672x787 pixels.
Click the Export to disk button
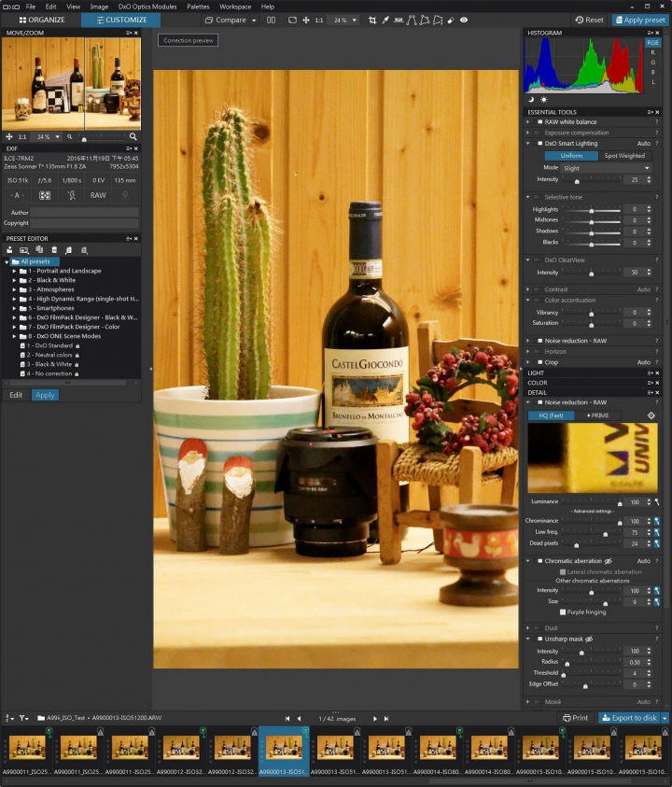[x=629, y=718]
